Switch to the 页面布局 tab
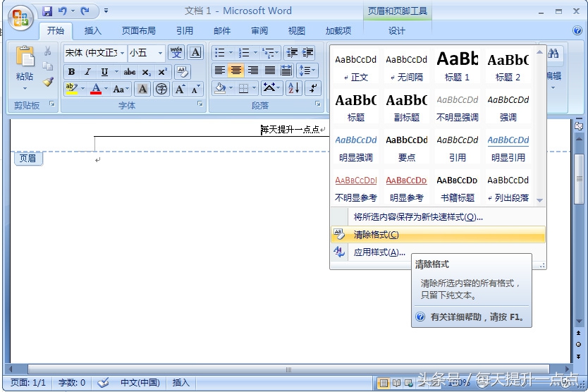588x392 pixels. (x=138, y=31)
